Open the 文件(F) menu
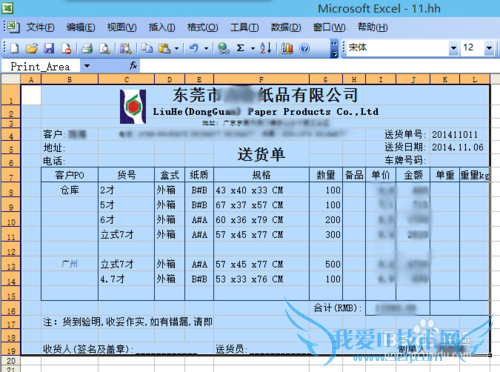The image size is (500, 372). [40, 27]
